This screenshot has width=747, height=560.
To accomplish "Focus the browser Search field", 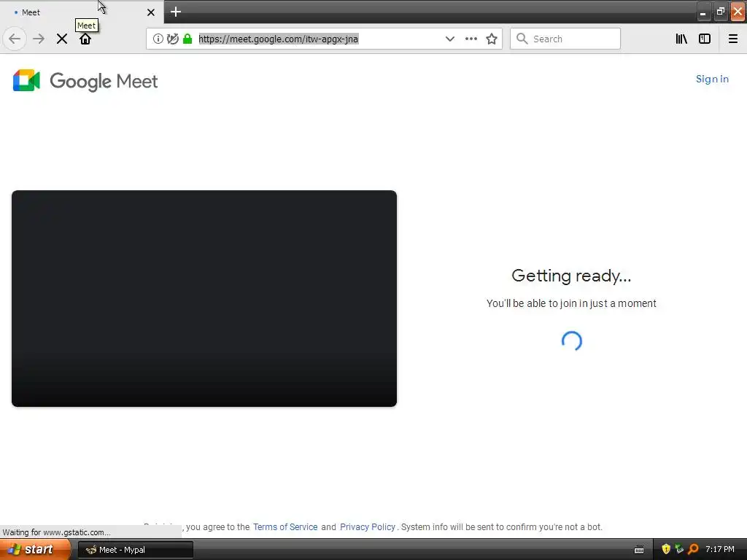I will (565, 39).
